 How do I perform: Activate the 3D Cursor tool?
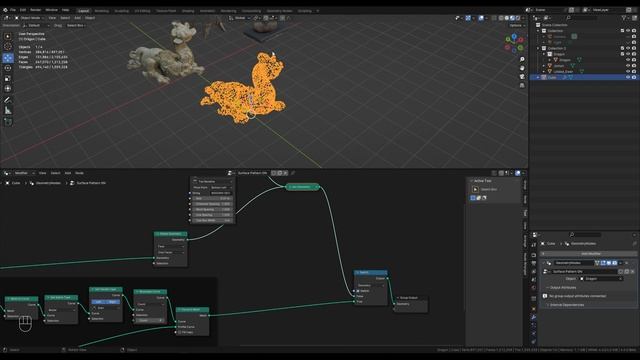click(x=8, y=47)
